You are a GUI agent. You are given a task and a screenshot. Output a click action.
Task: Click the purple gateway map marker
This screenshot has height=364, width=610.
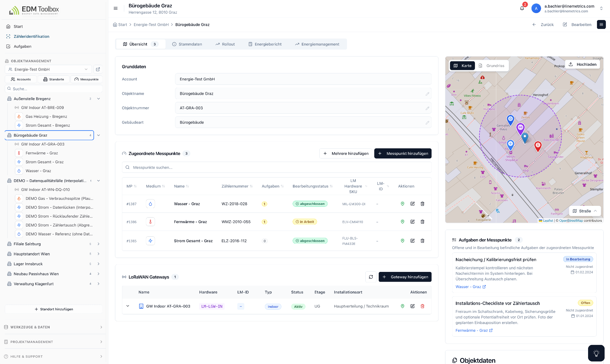point(520,128)
